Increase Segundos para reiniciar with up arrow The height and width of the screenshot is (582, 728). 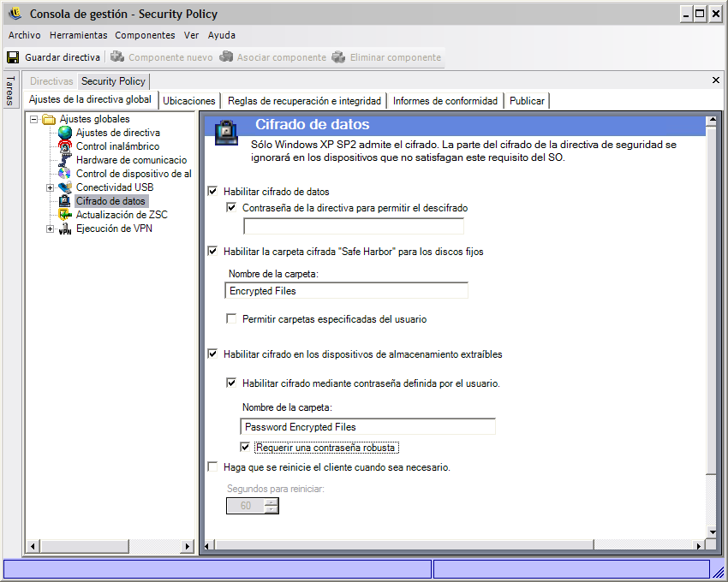click(x=272, y=502)
